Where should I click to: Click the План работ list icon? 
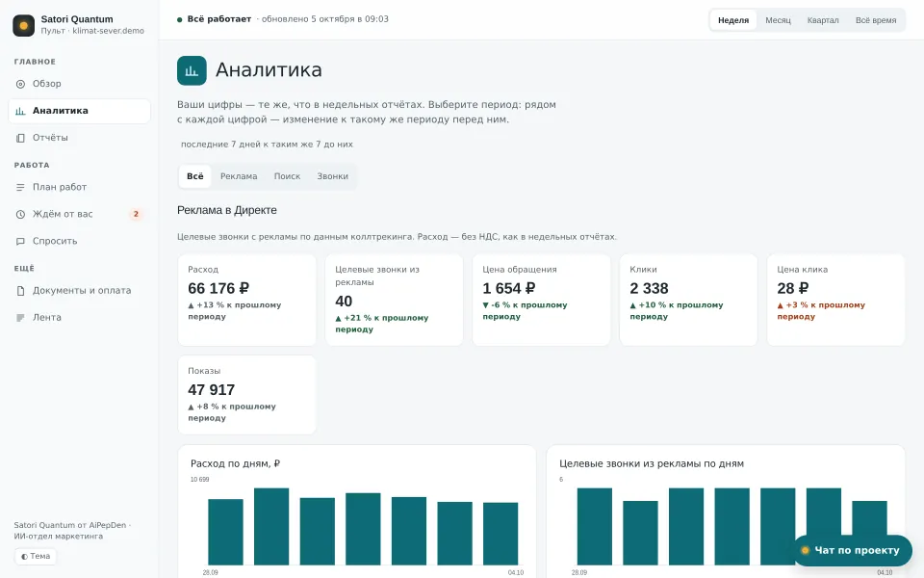(x=20, y=188)
